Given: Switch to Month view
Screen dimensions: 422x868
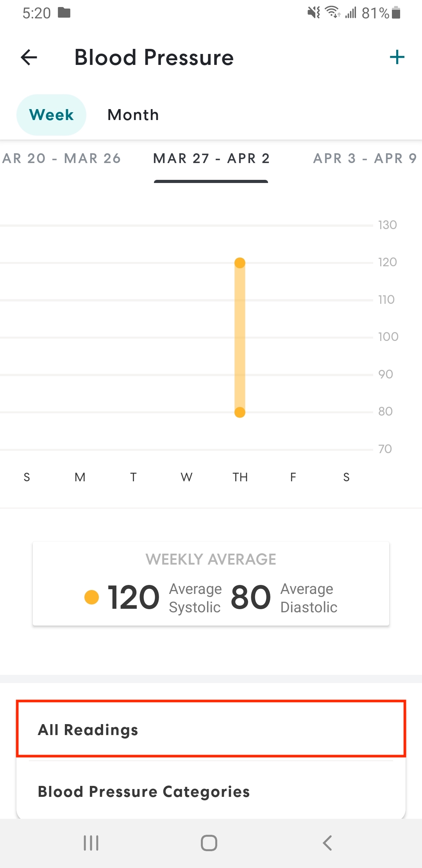Looking at the screenshot, I should point(133,115).
